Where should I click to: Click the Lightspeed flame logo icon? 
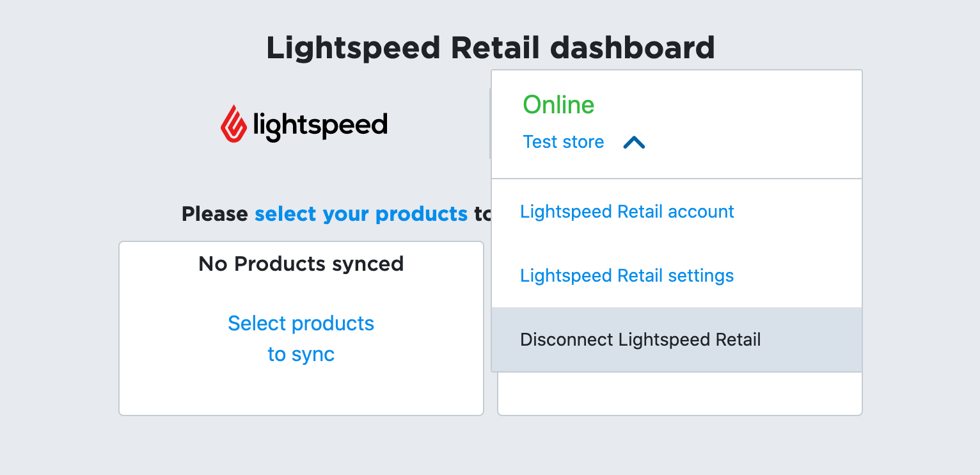tap(233, 124)
